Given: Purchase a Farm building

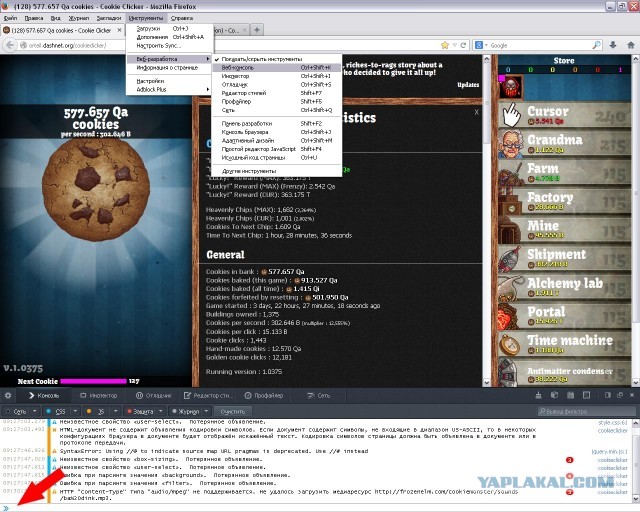Looking at the screenshot, I should pos(564,172).
